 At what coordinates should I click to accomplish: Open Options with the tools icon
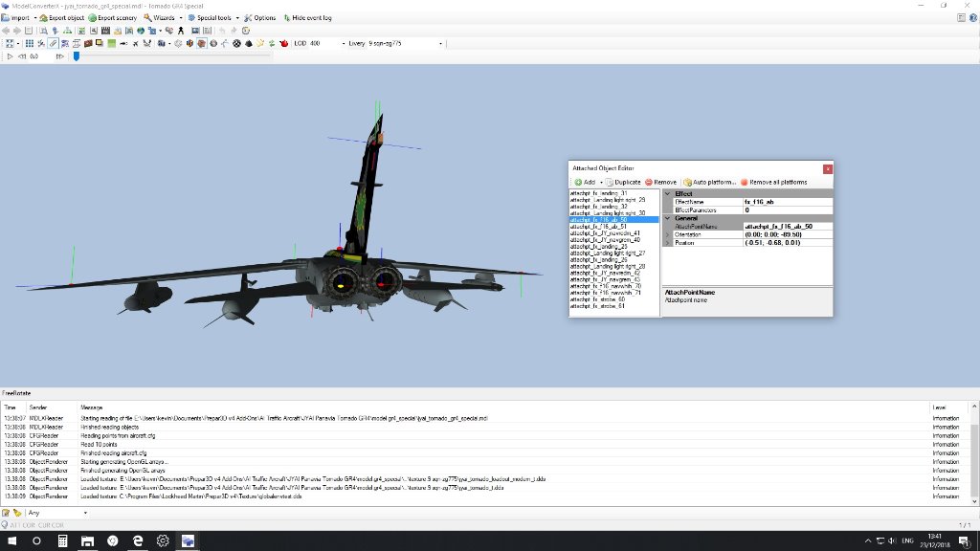pyautogui.click(x=247, y=17)
